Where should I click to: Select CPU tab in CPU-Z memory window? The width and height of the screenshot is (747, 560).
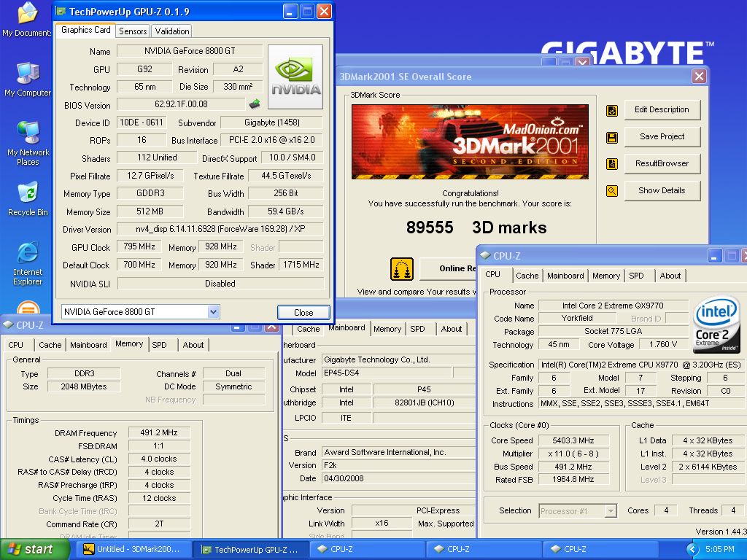pyautogui.click(x=16, y=345)
